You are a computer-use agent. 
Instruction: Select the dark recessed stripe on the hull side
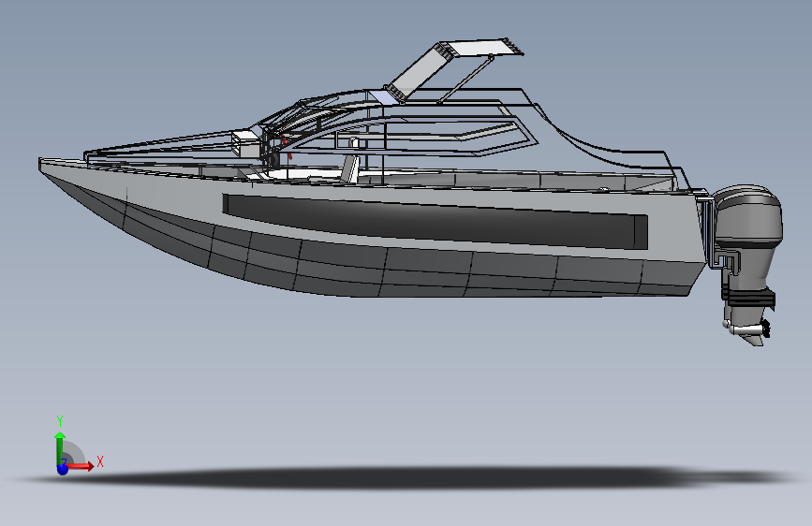click(x=435, y=222)
